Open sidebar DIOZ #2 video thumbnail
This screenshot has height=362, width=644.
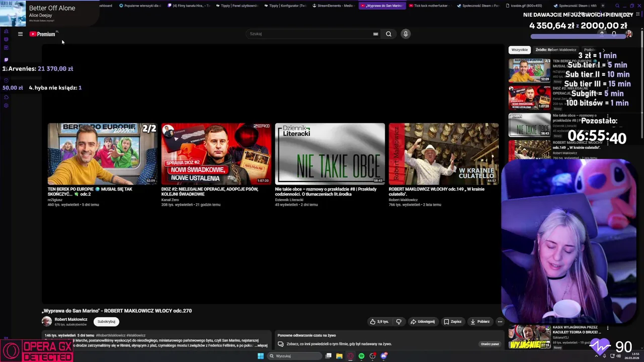tap(529, 98)
